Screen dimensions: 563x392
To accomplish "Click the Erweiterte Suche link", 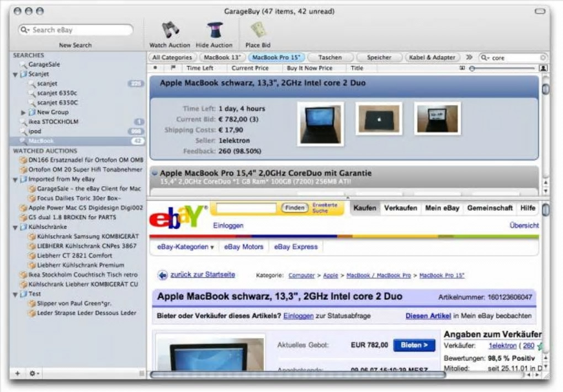I will tap(325, 208).
